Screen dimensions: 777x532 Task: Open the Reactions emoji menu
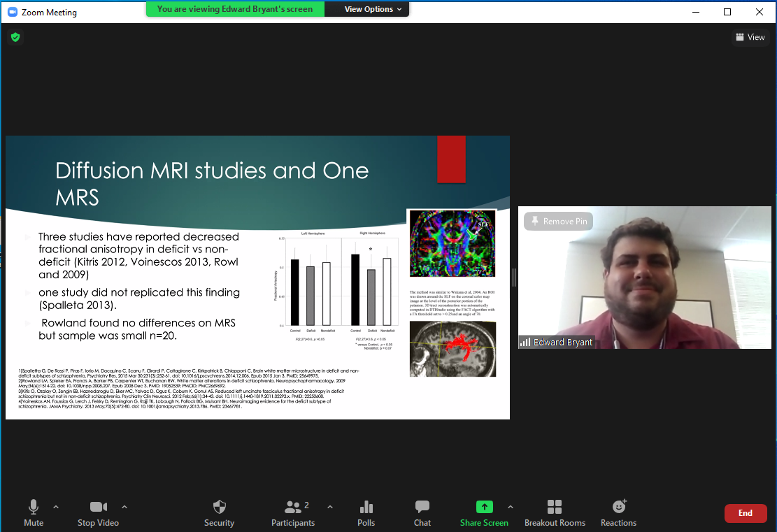tap(618, 512)
